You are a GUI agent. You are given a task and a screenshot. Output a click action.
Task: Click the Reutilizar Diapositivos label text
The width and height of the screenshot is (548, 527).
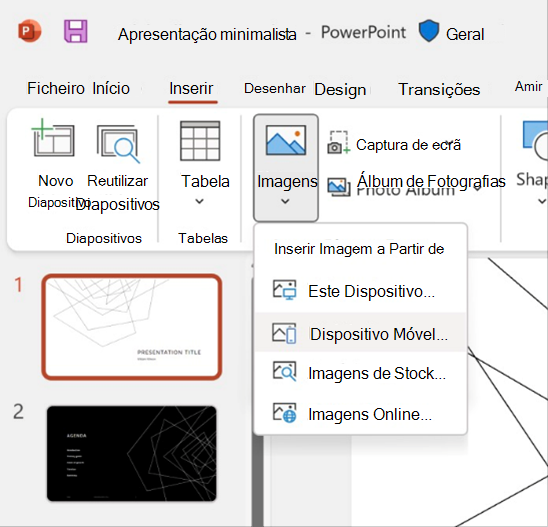coord(117,193)
